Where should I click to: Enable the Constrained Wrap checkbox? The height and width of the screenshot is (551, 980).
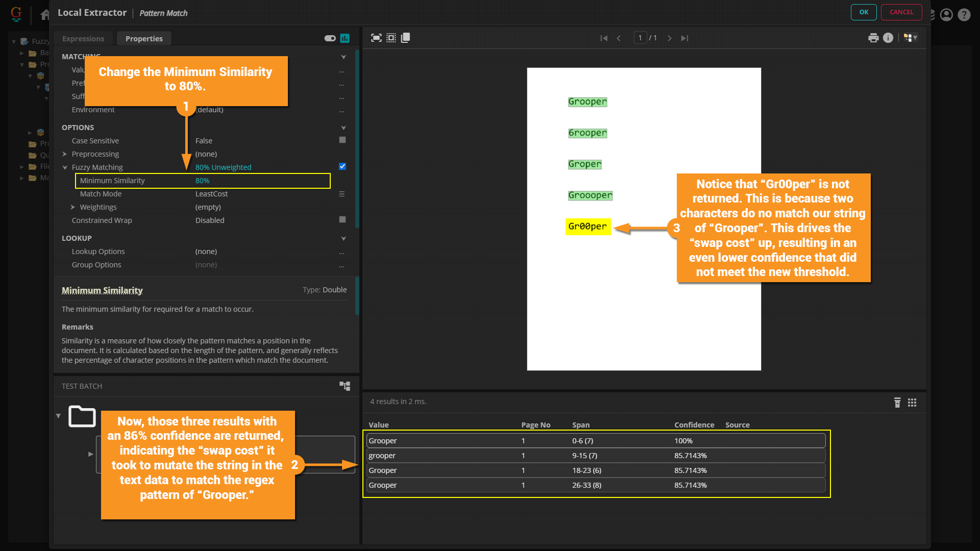click(x=342, y=220)
